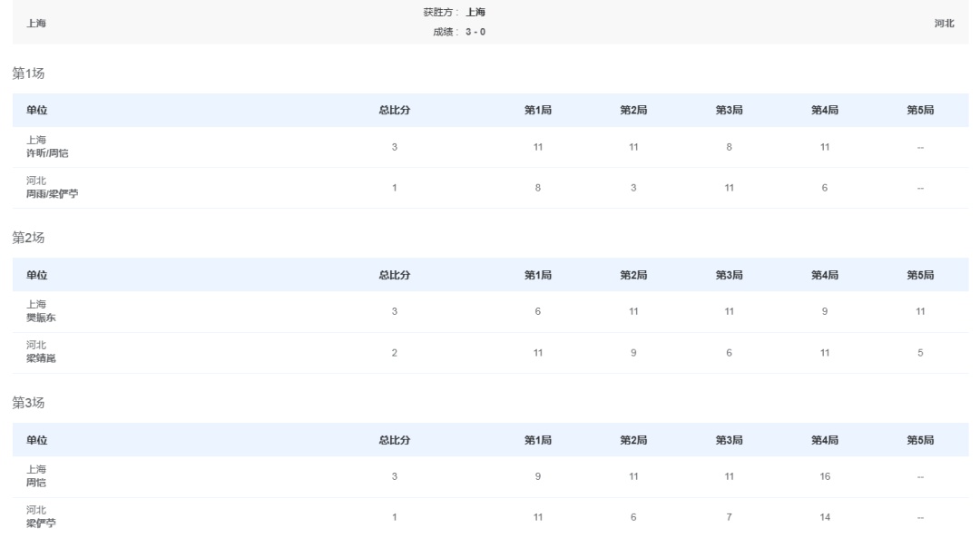Click the score 16 in match 3
This screenshot has width=980, height=538.
(x=825, y=476)
